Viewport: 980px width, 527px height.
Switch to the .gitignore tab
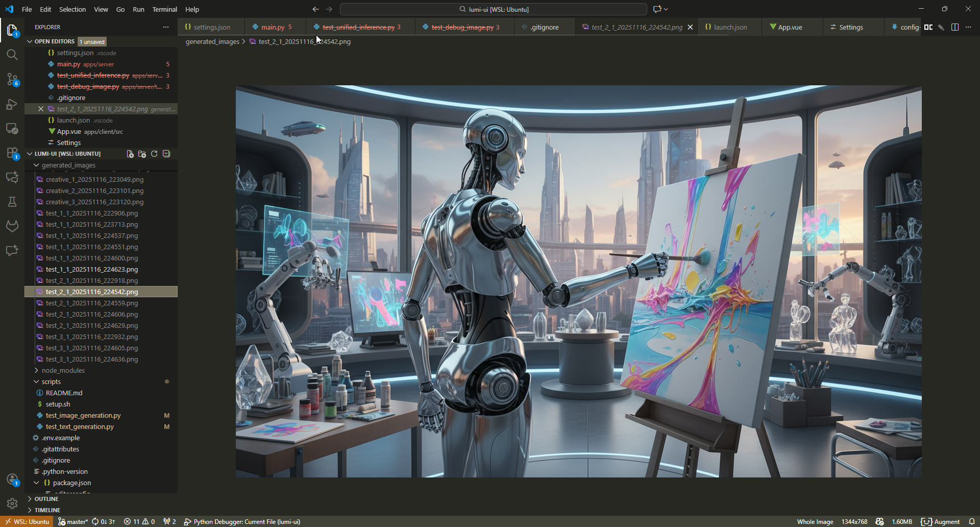tap(545, 27)
